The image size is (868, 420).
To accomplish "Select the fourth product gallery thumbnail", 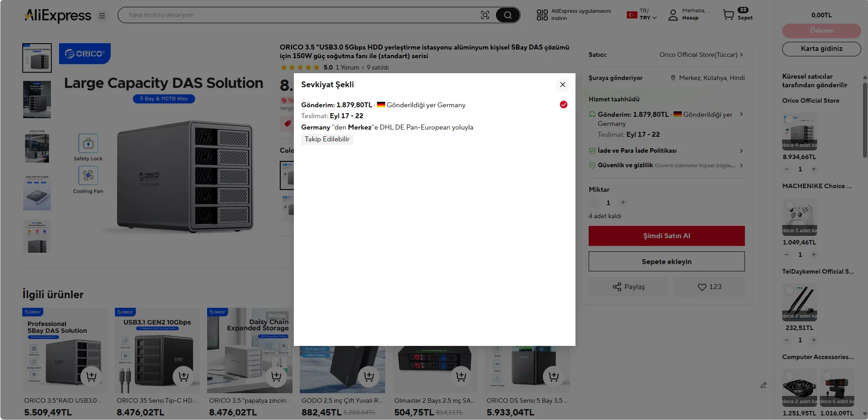I will click(37, 193).
